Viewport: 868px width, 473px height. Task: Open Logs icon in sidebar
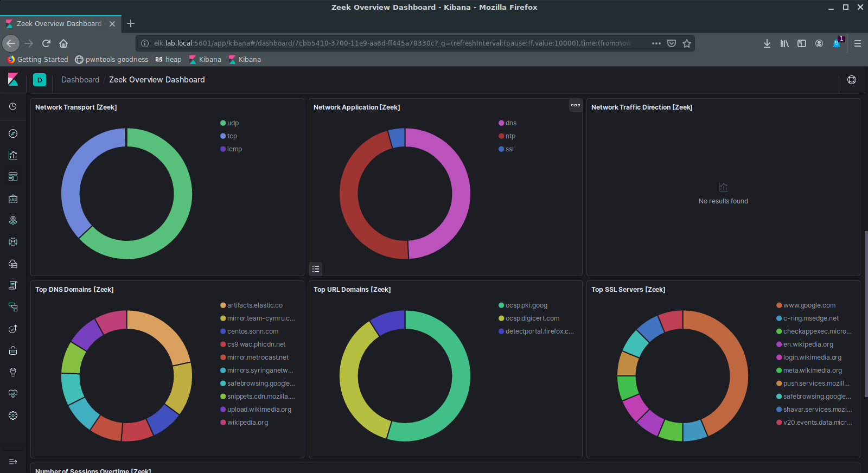click(x=13, y=285)
